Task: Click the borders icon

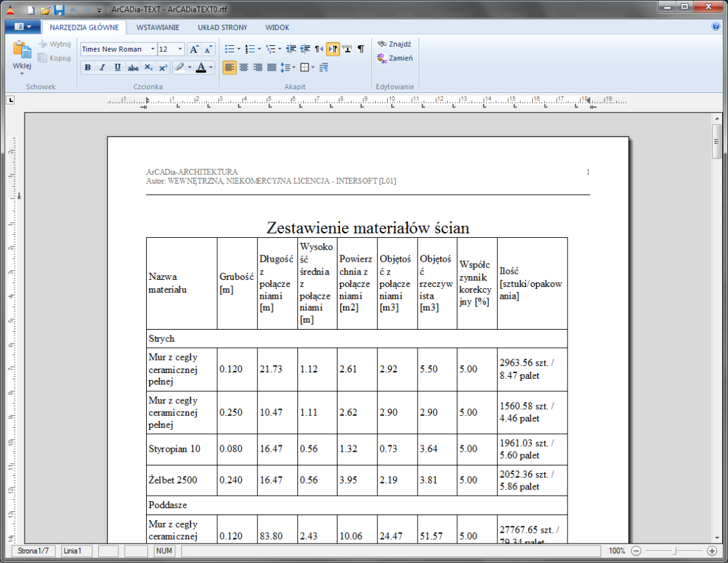Action: click(x=305, y=68)
